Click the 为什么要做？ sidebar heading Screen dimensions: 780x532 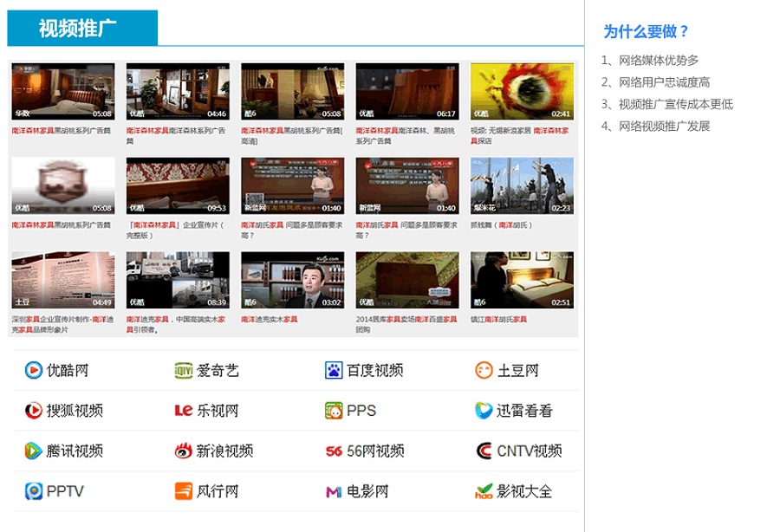[x=646, y=31]
